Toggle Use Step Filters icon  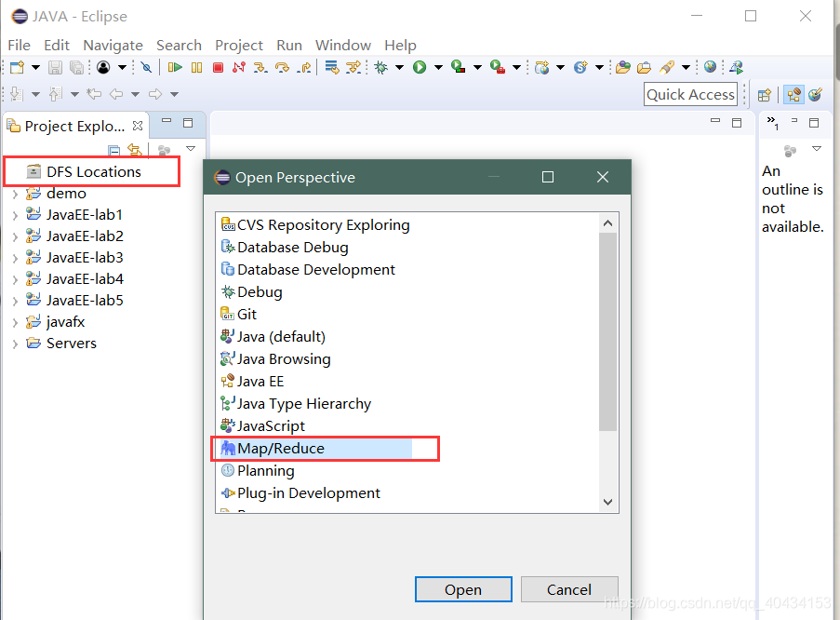pyautogui.click(x=353, y=67)
